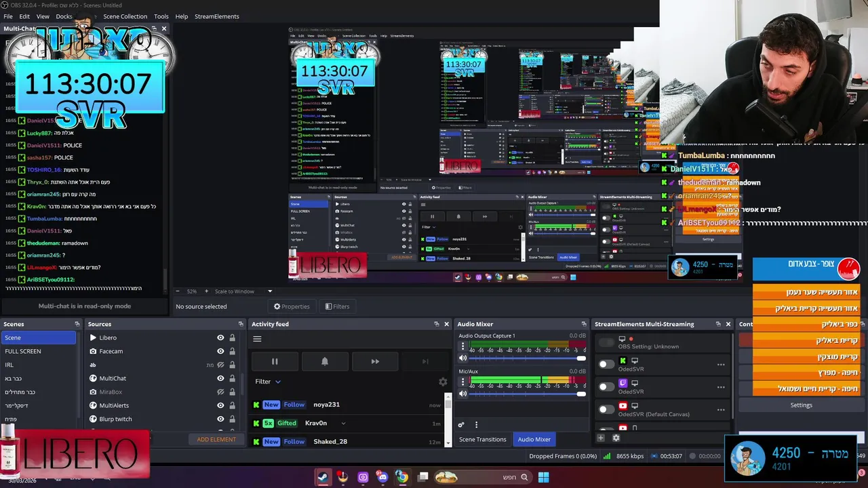
Task: Open the Tools menu
Action: click(x=161, y=16)
